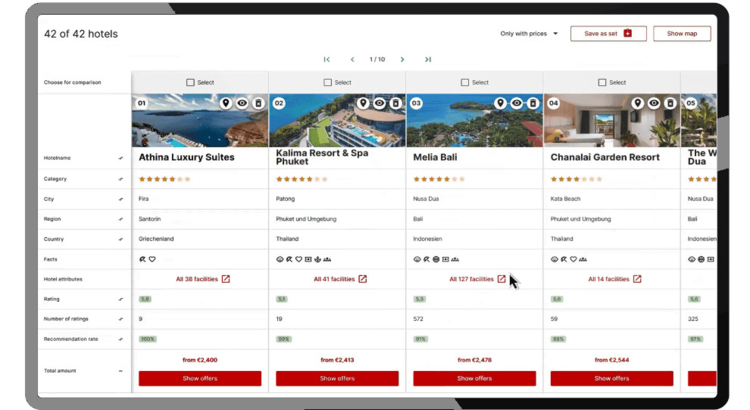Select Athina Luxury Suites for comparison
The width and height of the screenshot is (750, 410).
click(x=190, y=82)
